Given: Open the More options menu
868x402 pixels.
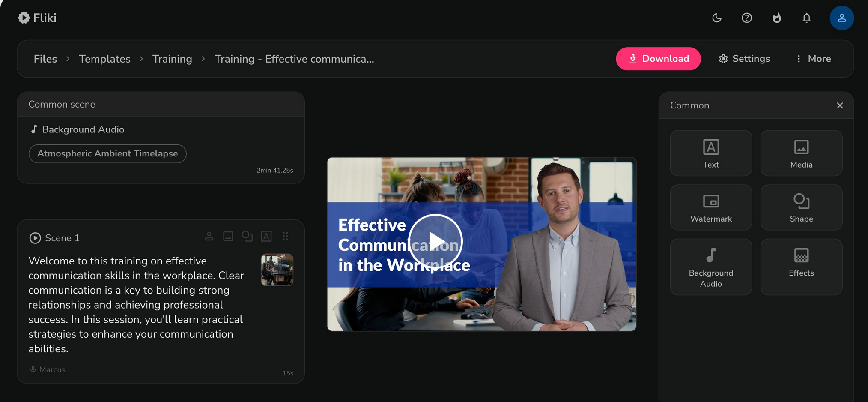Looking at the screenshot, I should pyautogui.click(x=813, y=59).
